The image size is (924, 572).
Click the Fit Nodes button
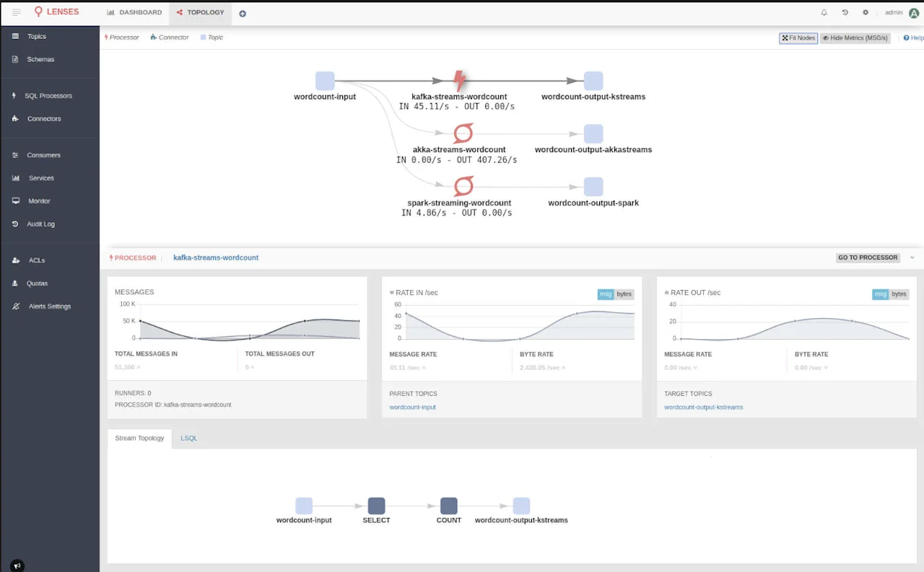[x=798, y=38]
